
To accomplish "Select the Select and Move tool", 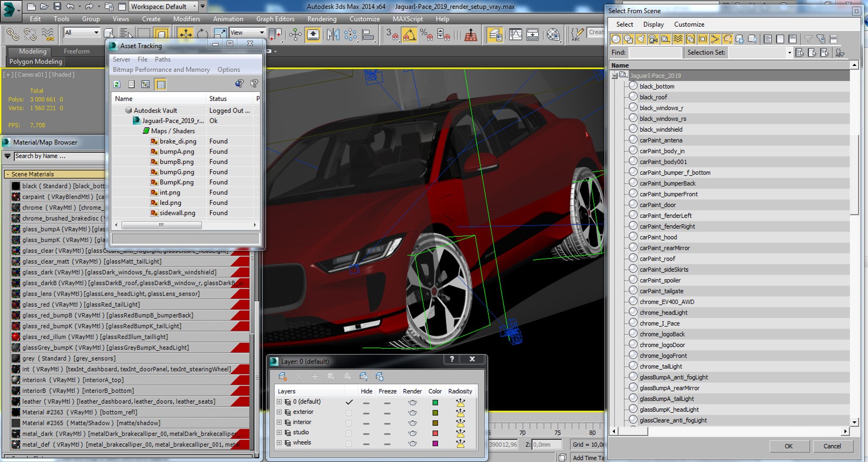I will tap(185, 34).
